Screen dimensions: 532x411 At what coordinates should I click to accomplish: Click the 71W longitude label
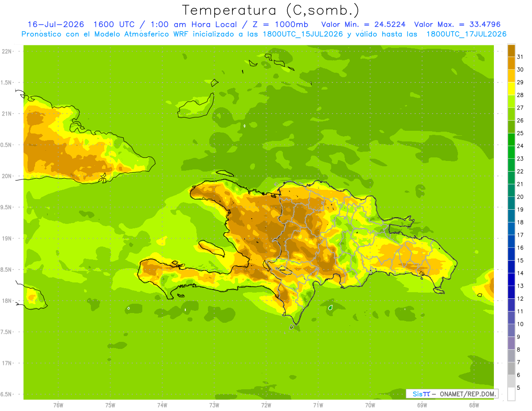coord(318,405)
